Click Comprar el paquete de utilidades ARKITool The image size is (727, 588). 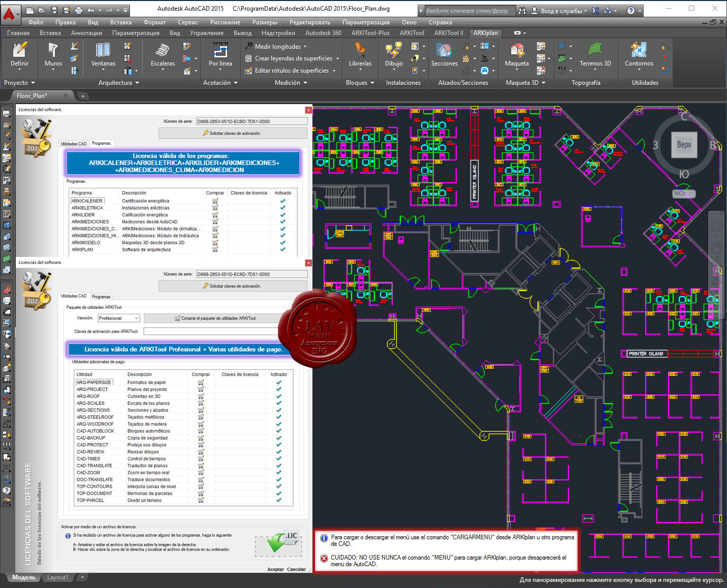tap(215, 318)
